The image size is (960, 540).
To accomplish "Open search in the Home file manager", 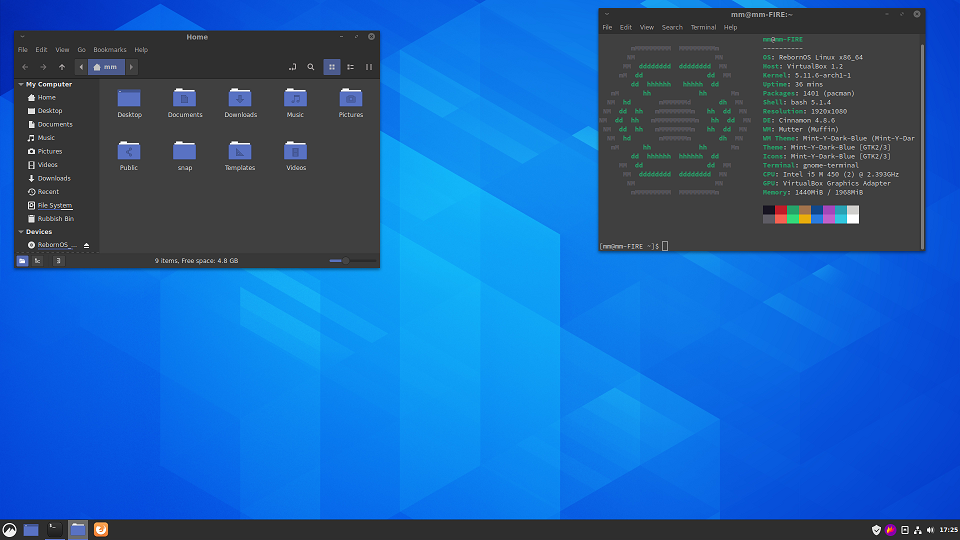I will click(x=310, y=67).
